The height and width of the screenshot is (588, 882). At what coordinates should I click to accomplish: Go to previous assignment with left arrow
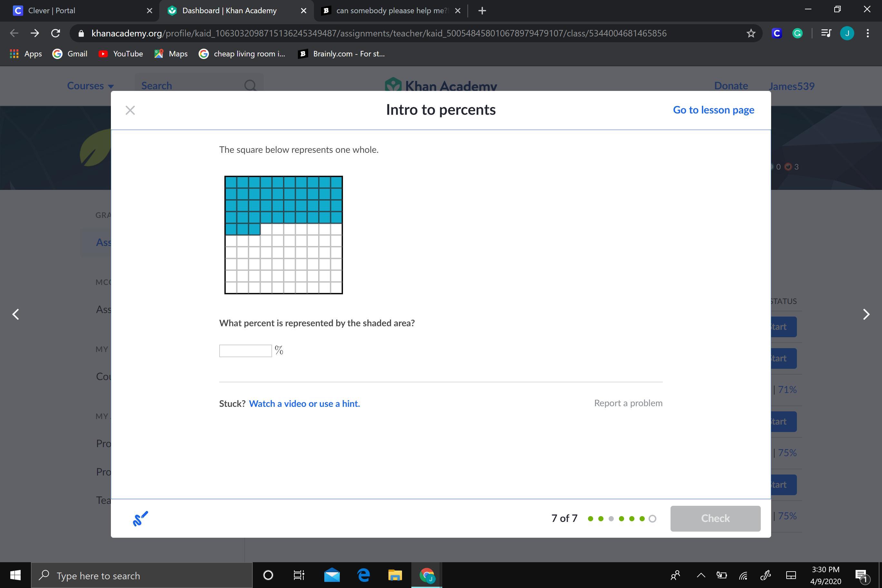coord(16,314)
